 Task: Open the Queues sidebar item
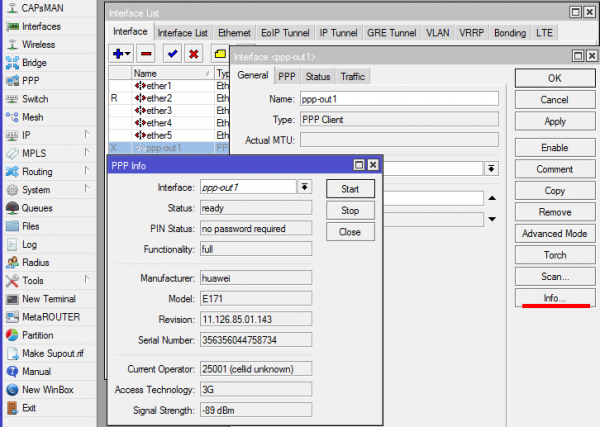37,208
